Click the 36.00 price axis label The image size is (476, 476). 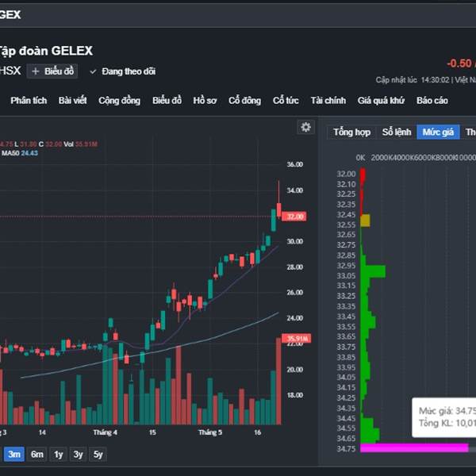295,164
